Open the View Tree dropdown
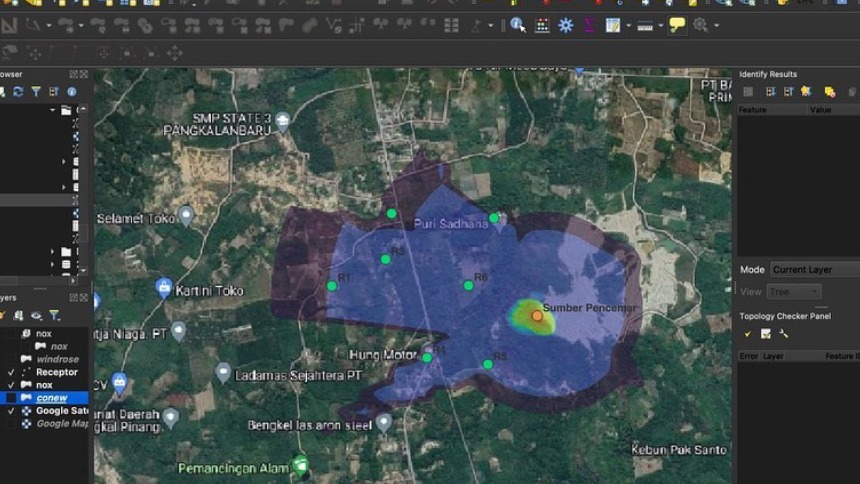The image size is (860, 484). (793, 292)
